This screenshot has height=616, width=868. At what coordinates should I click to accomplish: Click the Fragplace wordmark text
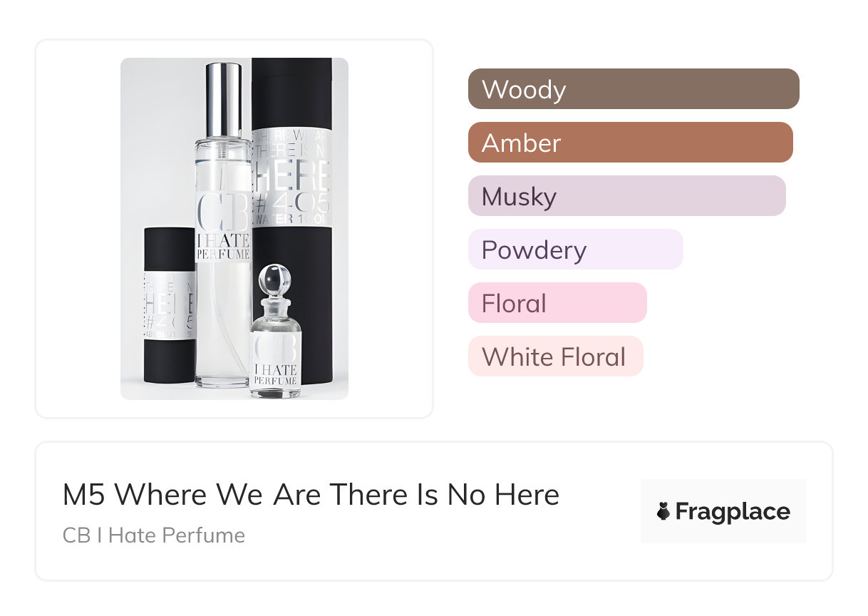point(732,511)
